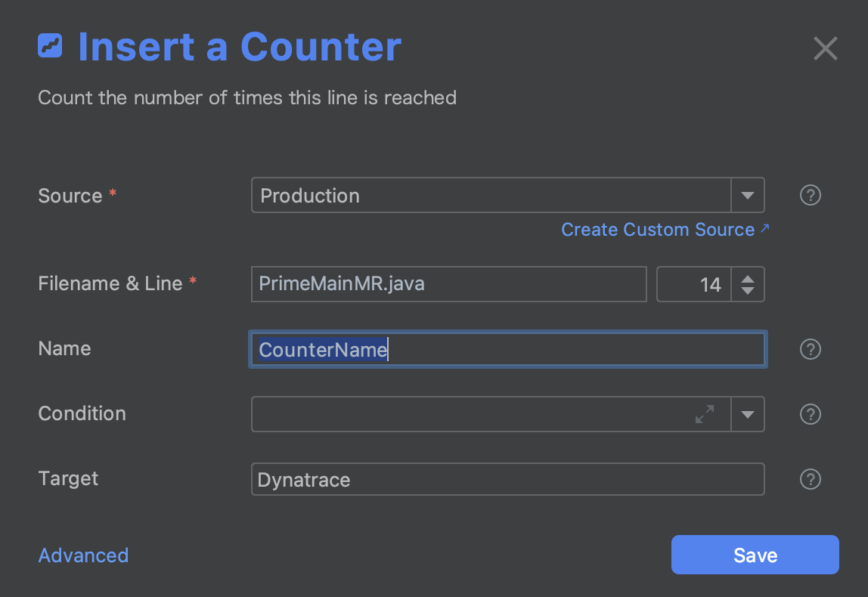The image size is (868, 597).
Task: Open the Source combo box showing Production
Action: (x=491, y=196)
